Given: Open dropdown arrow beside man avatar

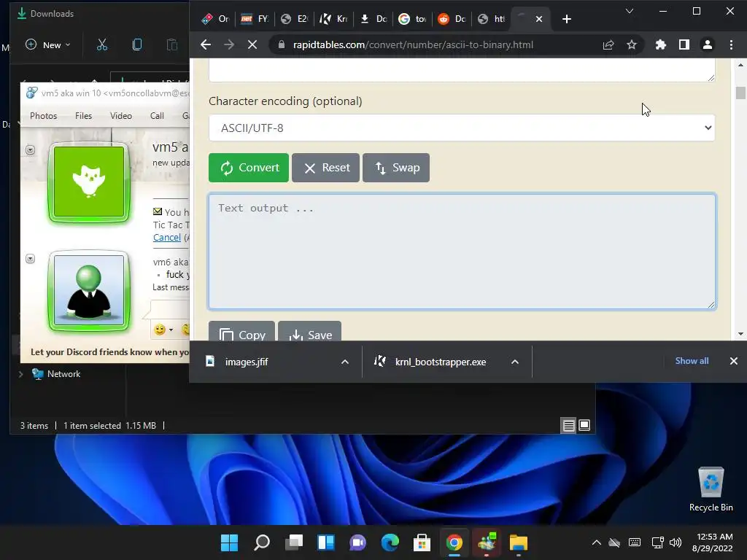Looking at the screenshot, I should point(30,259).
